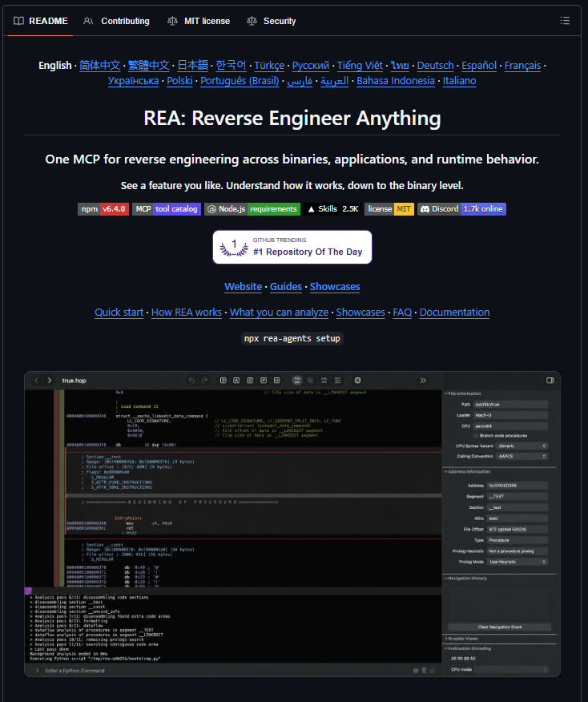Open the Guides link

tap(286, 287)
